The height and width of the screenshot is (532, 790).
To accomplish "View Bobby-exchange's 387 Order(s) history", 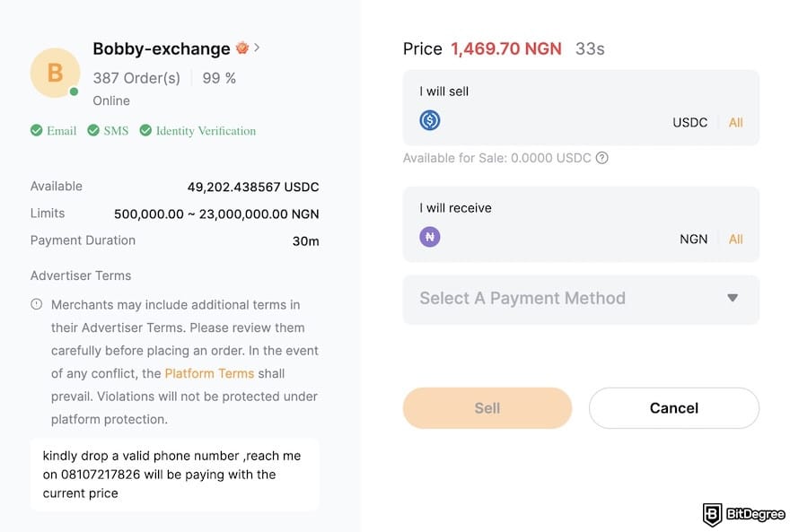I will point(136,78).
